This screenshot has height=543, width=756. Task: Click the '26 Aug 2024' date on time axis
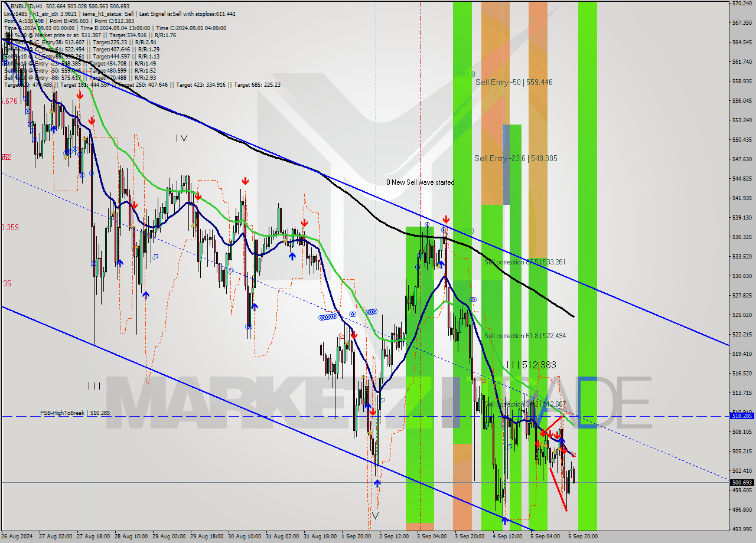point(17,537)
